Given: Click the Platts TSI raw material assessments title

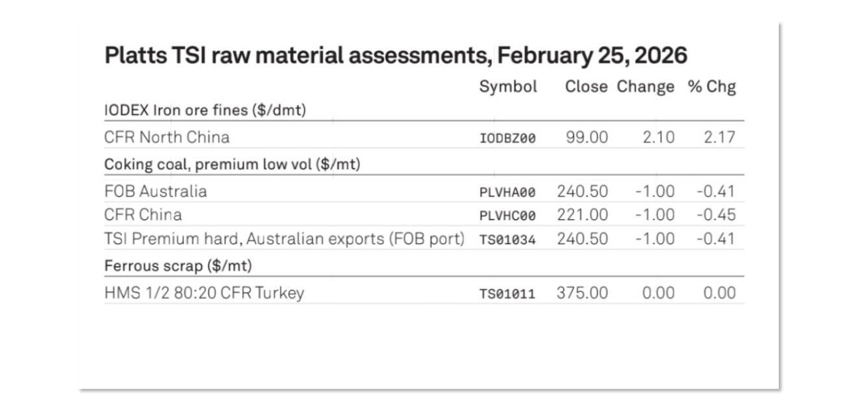Looking at the screenshot, I should point(395,56).
